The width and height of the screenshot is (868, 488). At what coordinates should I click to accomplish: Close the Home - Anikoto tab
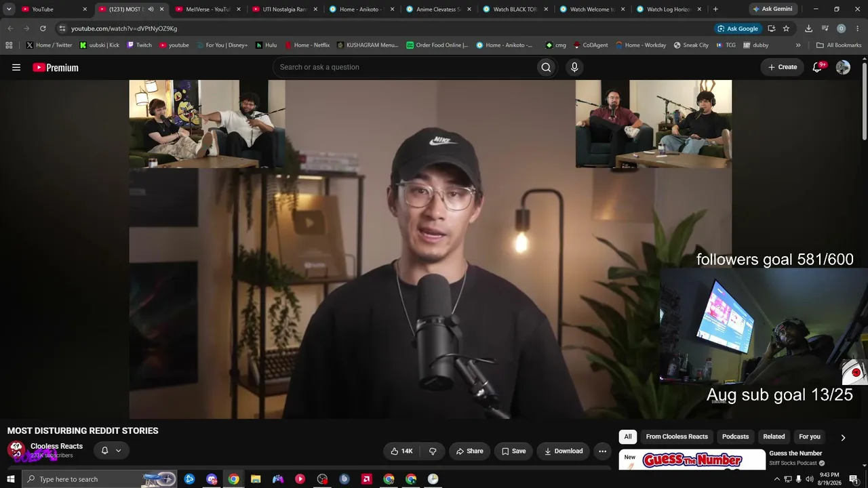pos(392,9)
